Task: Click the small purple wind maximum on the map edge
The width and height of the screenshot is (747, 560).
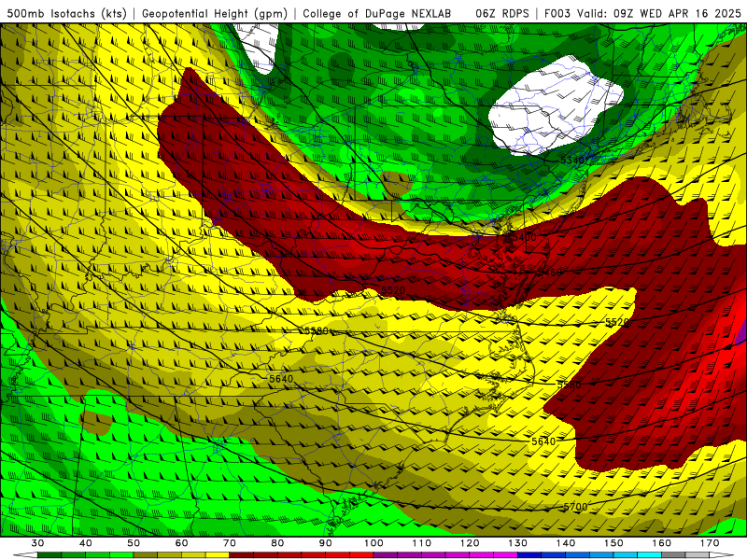Action: click(x=742, y=332)
